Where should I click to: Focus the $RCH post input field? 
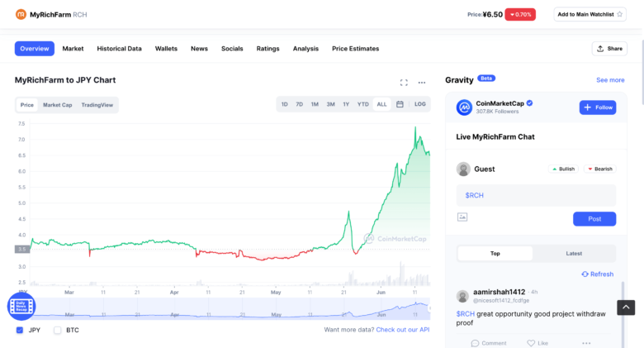click(x=536, y=195)
